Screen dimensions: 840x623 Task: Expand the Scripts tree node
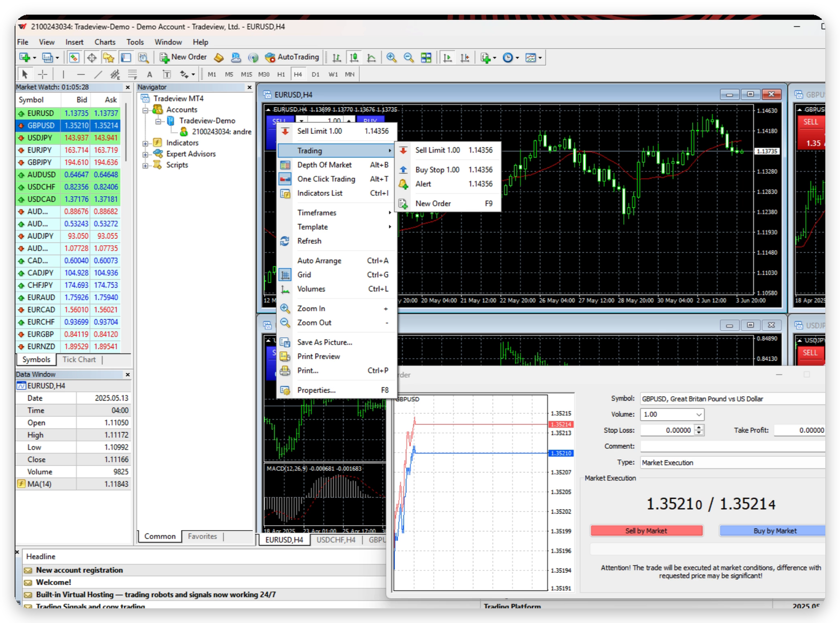click(145, 165)
